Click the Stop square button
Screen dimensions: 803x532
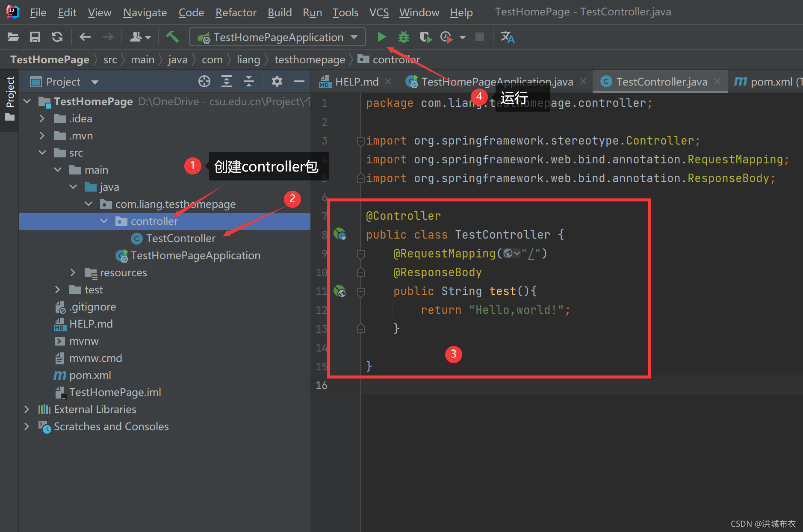480,37
